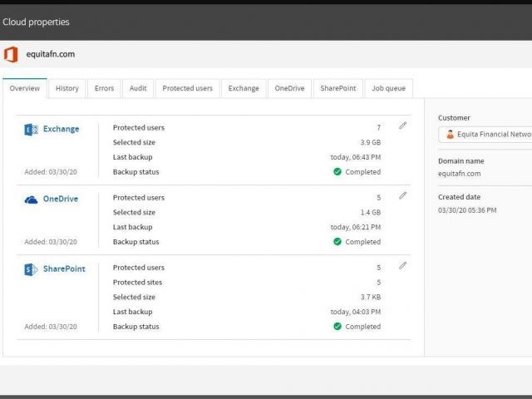Click OneDrive Backup status label
This screenshot has height=399, width=532.
tap(135, 242)
